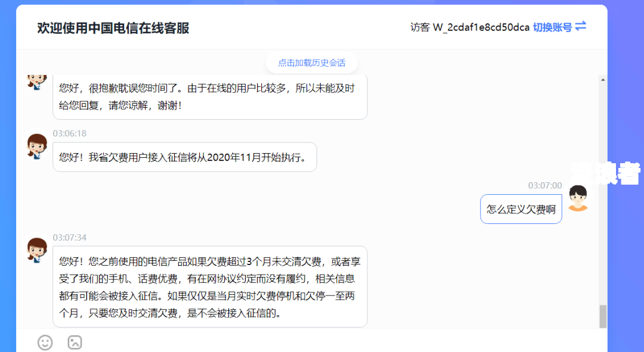Click the scrollbar up arrow
Screen dimensions: 644x352
tap(602, 80)
